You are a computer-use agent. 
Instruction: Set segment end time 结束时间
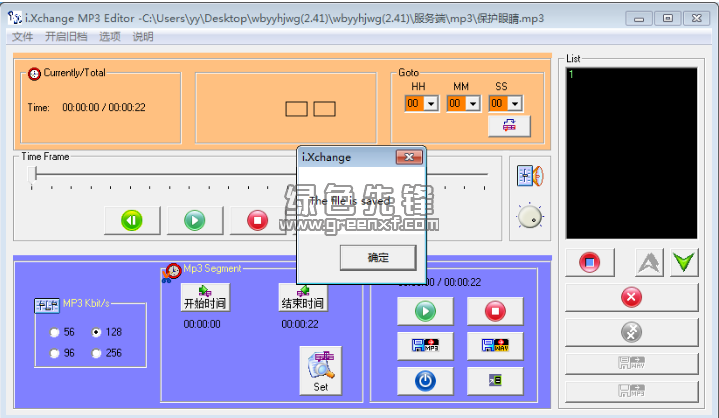pyautogui.click(x=303, y=297)
